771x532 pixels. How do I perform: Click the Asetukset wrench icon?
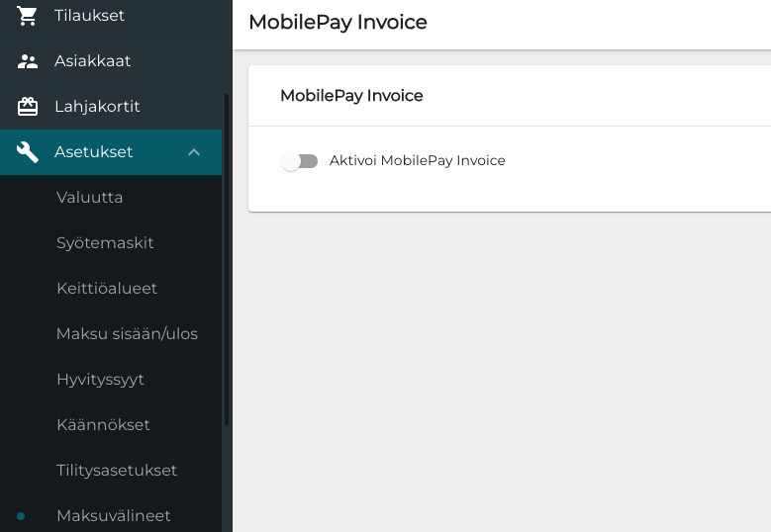click(x=28, y=152)
